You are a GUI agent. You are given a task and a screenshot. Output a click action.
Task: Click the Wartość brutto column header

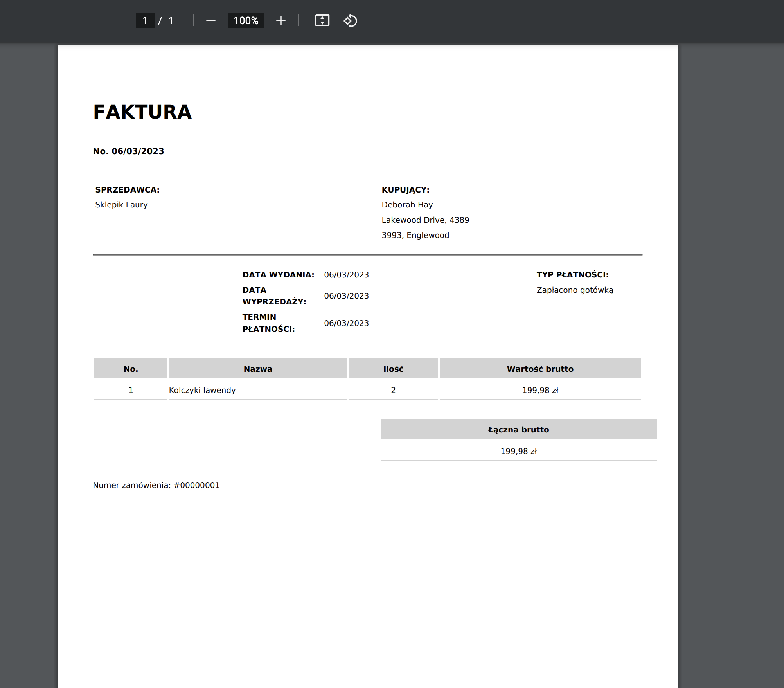pyautogui.click(x=540, y=369)
